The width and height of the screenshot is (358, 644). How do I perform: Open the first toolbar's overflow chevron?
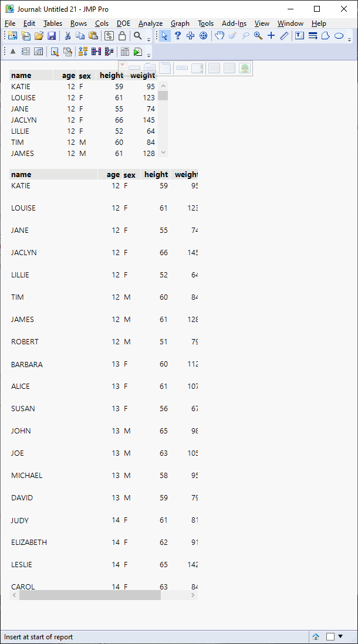coord(147,39)
